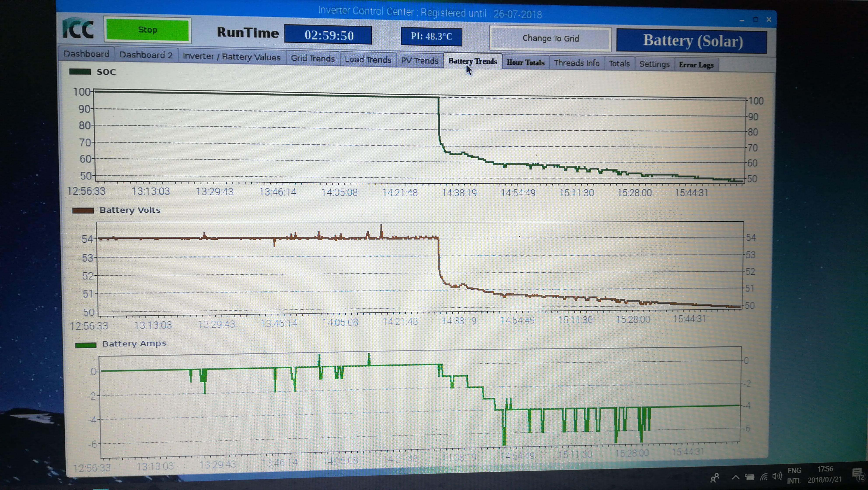The image size is (868, 490).
Task: Click the Change To Grid button
Action: point(551,38)
